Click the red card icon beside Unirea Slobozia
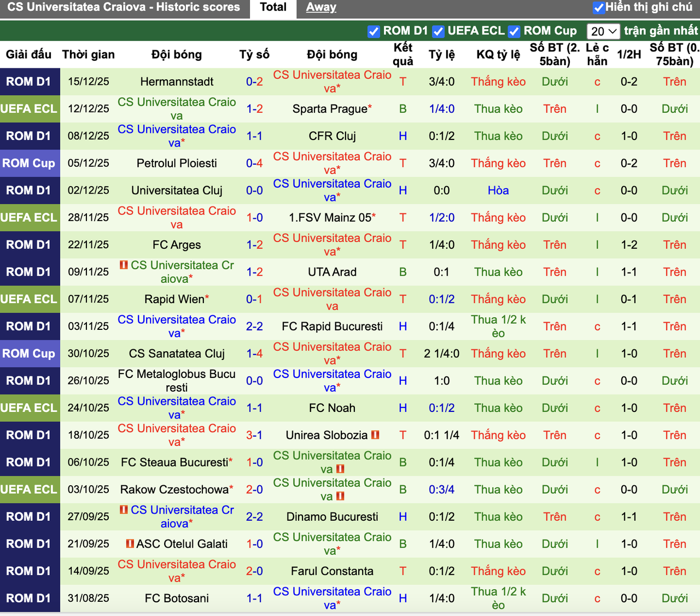This screenshot has height=616, width=700. click(x=375, y=435)
